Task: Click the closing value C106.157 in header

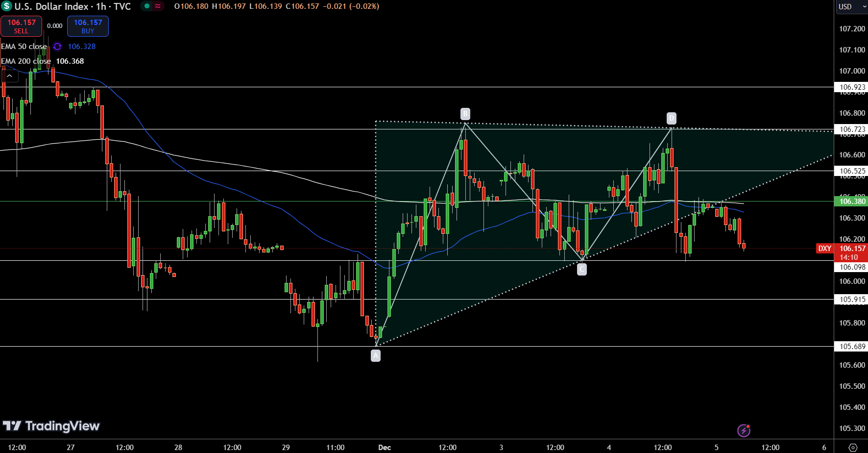Action: click(x=302, y=6)
